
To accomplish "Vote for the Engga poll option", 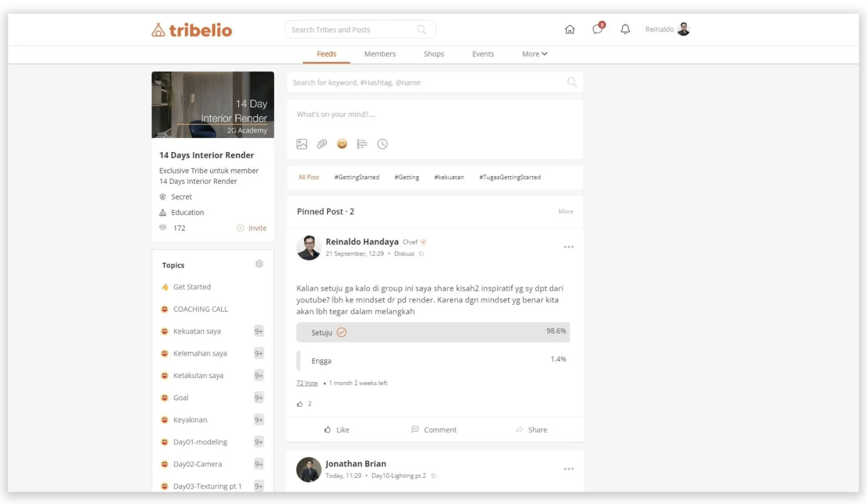I will coord(433,361).
